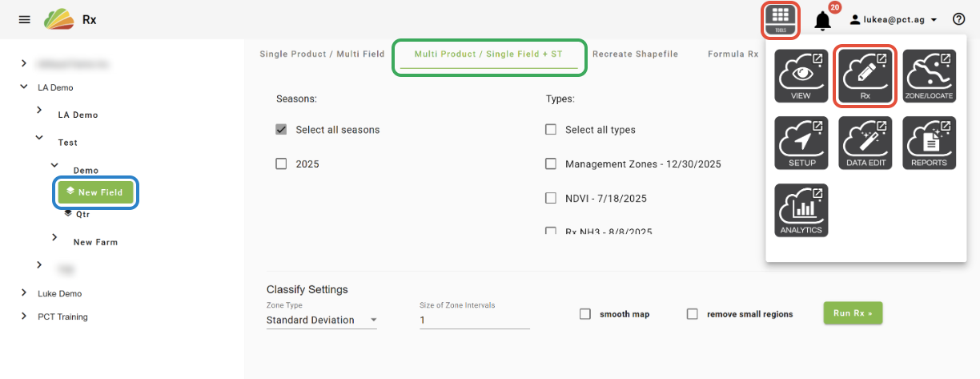
Task: Uncheck Select all seasons checkbox
Action: click(x=281, y=129)
